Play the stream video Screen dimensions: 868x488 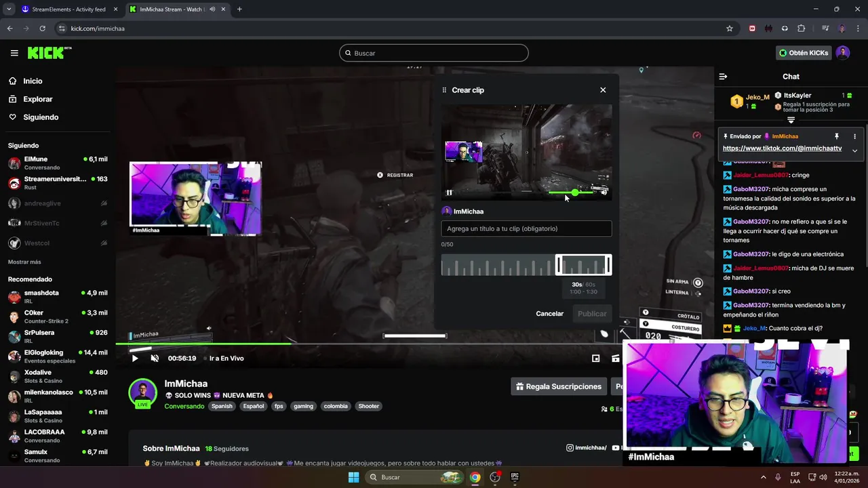[134, 359]
